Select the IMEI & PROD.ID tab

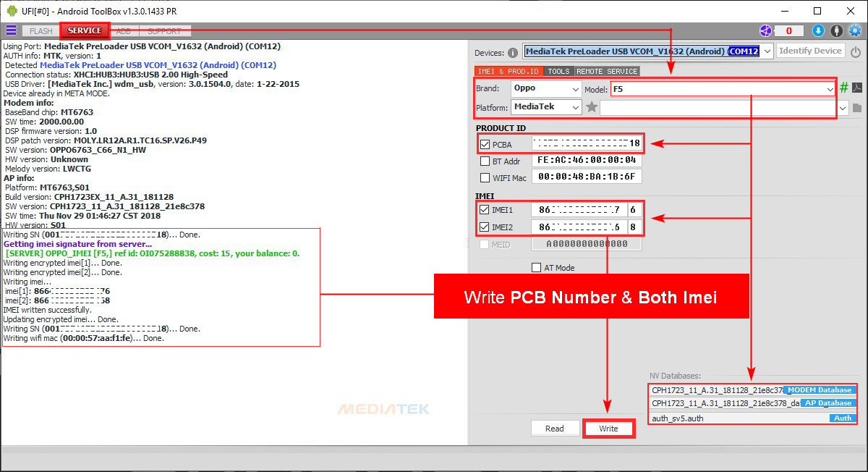509,71
